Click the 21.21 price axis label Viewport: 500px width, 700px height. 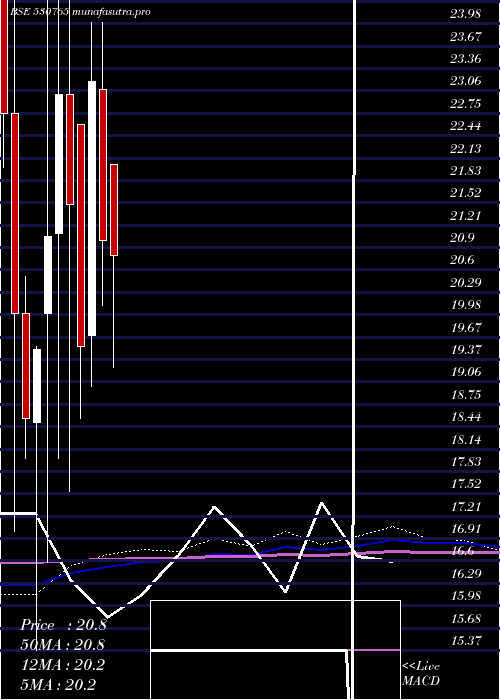point(465,216)
